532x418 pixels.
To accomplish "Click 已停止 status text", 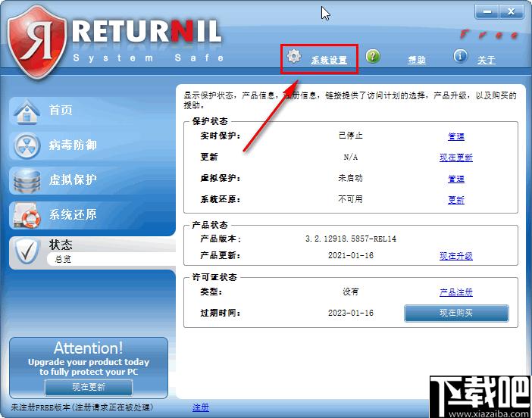I will point(350,136).
